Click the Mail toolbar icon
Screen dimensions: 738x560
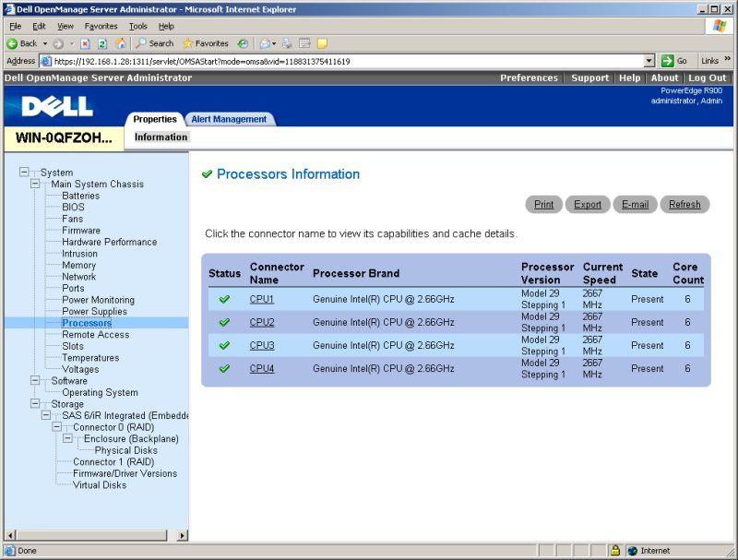(x=265, y=43)
